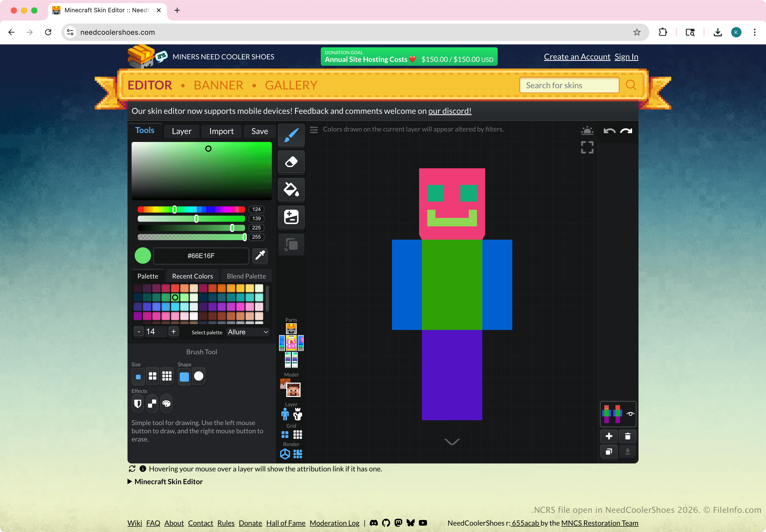Viewport: 766px width, 532px height.
Task: Click the eyedropper color picker icon
Action: (x=260, y=256)
